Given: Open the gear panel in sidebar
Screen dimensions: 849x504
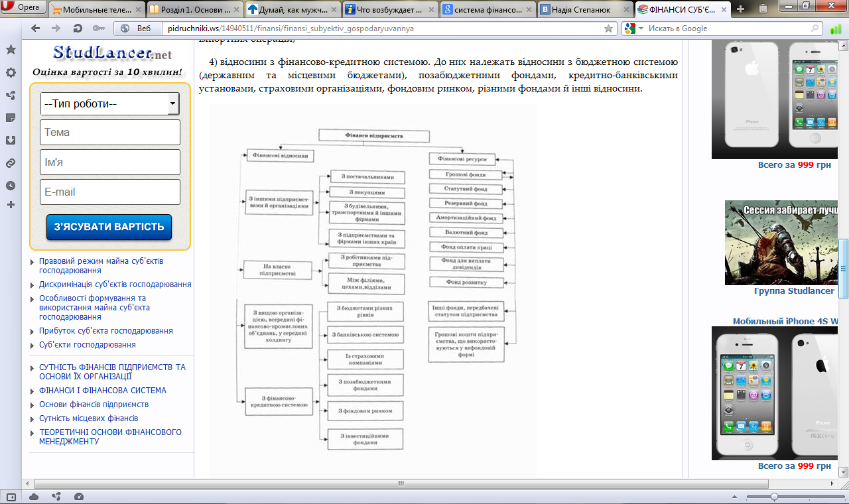Looking at the screenshot, I should click(x=11, y=73).
